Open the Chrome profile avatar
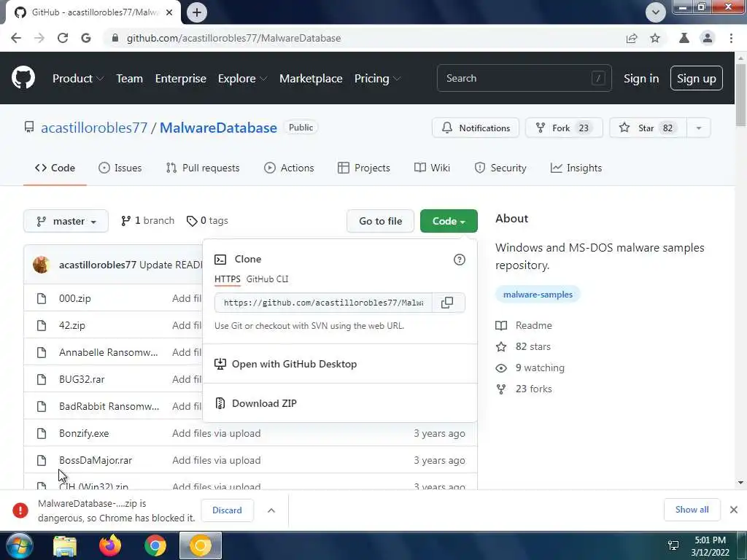This screenshot has height=560, width=747. pyautogui.click(x=708, y=38)
